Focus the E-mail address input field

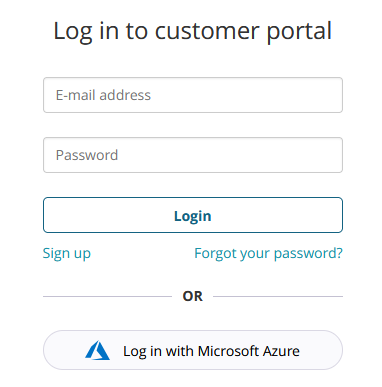(x=193, y=95)
